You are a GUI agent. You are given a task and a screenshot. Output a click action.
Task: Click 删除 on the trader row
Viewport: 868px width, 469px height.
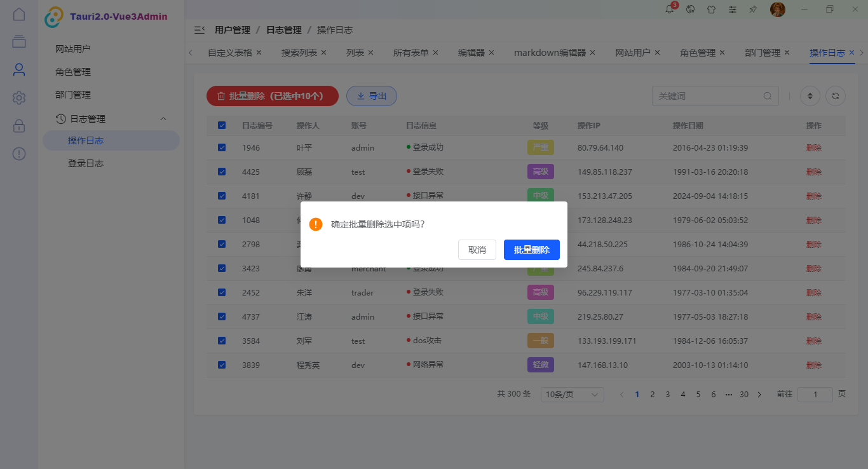(814, 292)
